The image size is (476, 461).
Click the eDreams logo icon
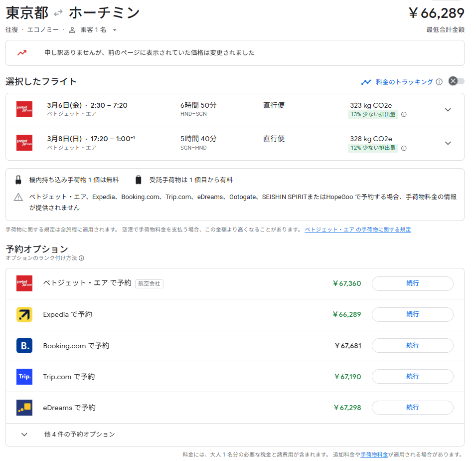(24, 408)
